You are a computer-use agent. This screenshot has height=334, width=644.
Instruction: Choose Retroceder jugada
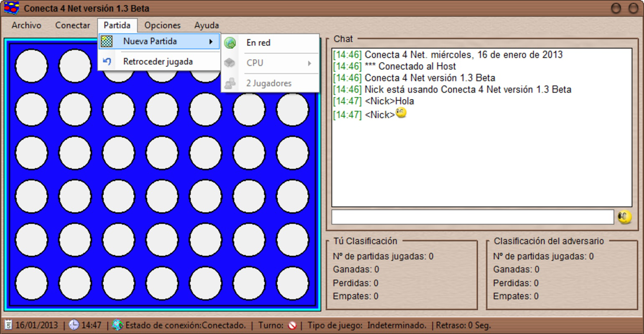click(159, 61)
